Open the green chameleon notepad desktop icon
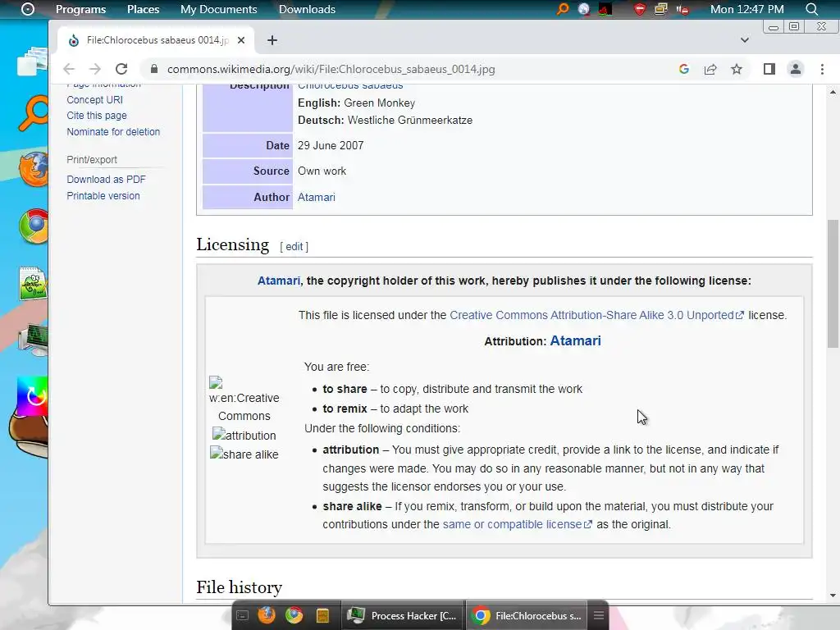This screenshot has width=840, height=630. [33, 283]
